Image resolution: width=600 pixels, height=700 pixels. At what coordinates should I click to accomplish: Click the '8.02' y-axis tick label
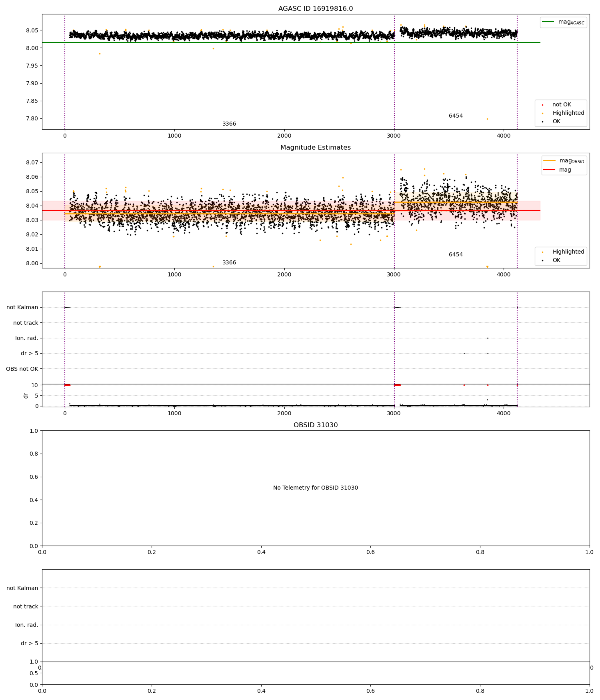click(x=32, y=235)
